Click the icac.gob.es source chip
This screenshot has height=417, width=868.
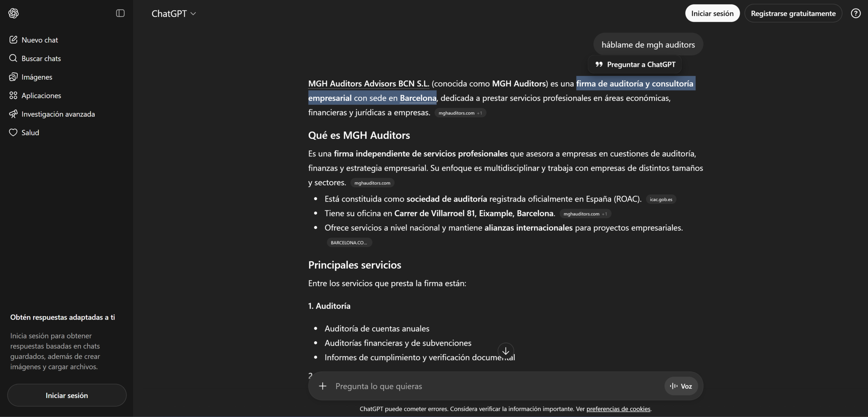[x=660, y=199]
